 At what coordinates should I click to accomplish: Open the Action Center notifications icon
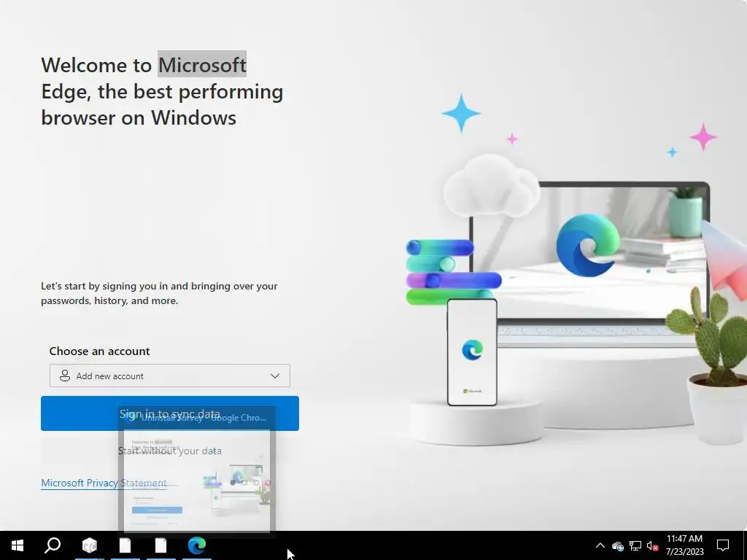pyautogui.click(x=723, y=545)
